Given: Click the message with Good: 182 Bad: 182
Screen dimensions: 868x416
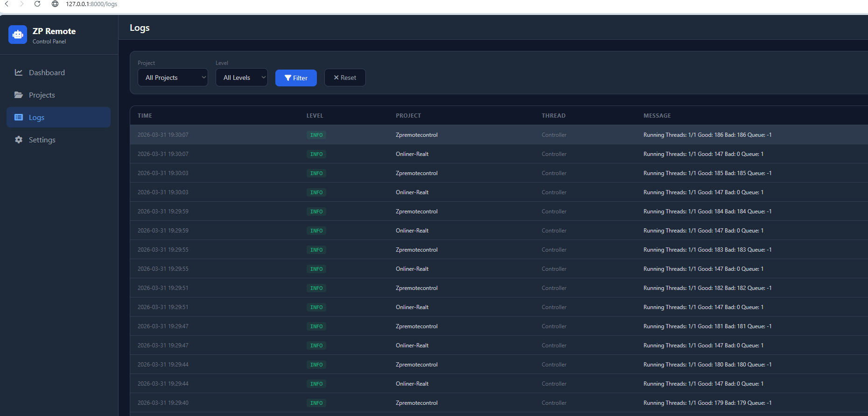Looking at the screenshot, I should coord(707,288).
